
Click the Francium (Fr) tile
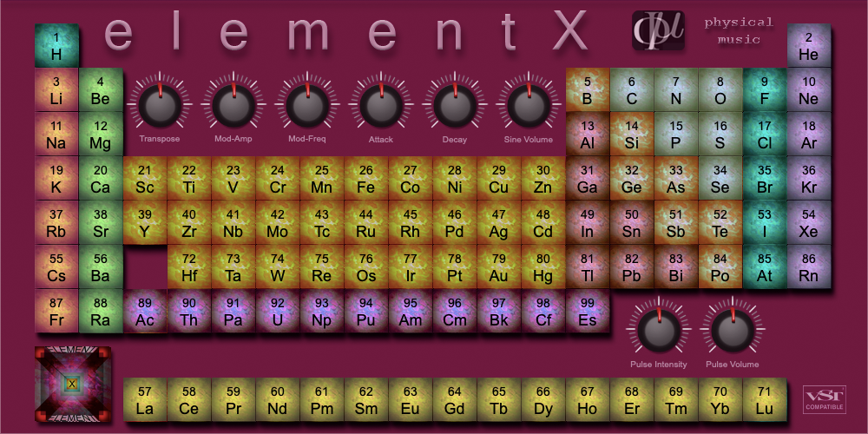click(56, 311)
